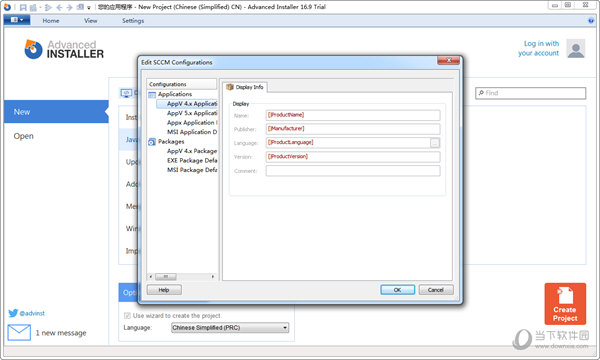
Task: Click right arrow of tree horizontal scrollbar
Action: click(213, 276)
